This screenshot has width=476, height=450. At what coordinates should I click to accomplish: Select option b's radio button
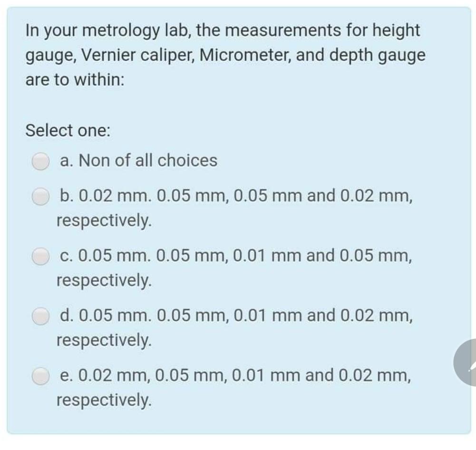pos(40,196)
